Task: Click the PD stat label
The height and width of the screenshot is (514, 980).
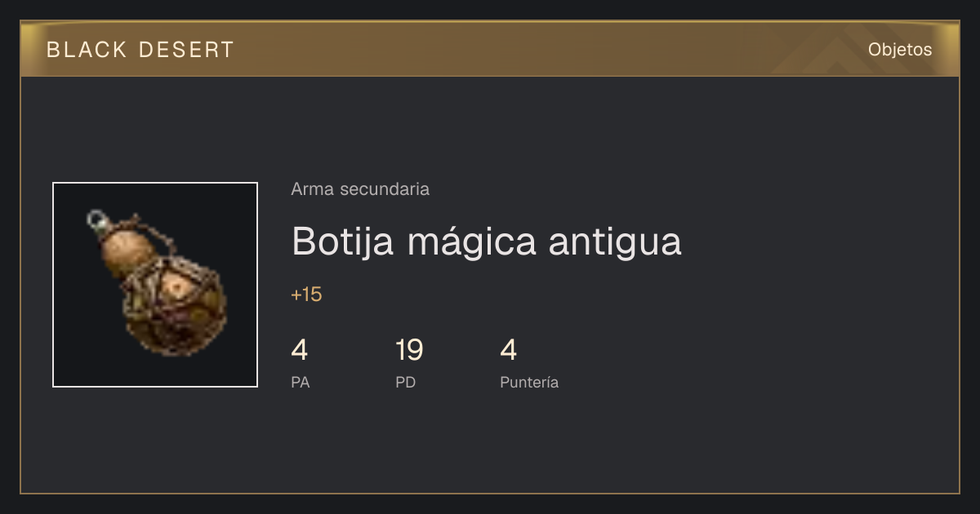Action: (406, 383)
